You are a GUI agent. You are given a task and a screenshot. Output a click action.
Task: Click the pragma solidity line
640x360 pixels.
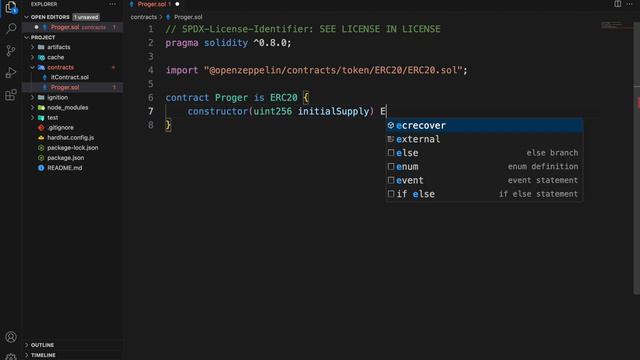[228, 43]
